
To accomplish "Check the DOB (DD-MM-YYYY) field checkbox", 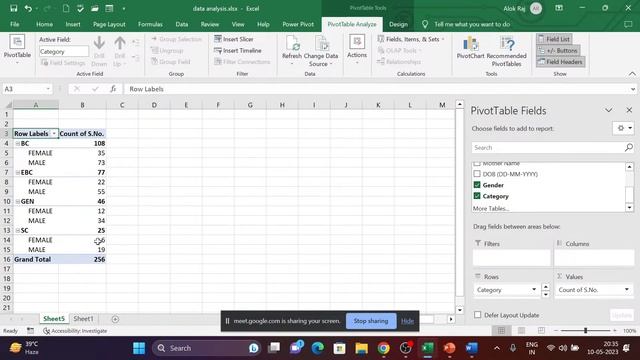I will 477,173.
